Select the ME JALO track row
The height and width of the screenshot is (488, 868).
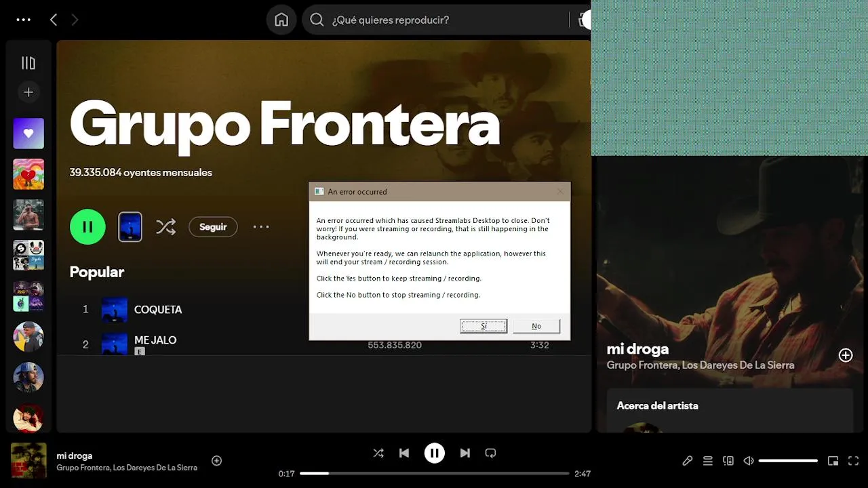[x=323, y=344]
